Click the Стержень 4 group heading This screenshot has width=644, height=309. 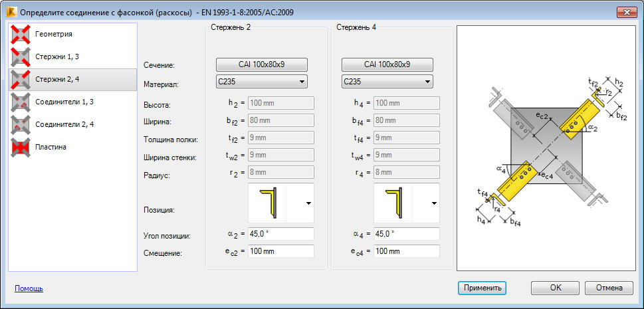pyautogui.click(x=356, y=27)
